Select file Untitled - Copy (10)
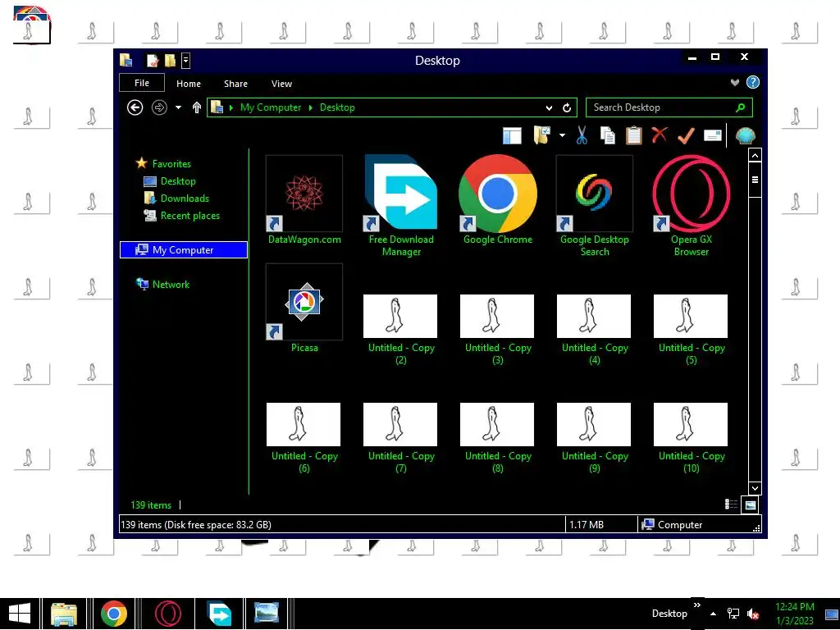This screenshot has height=630, width=840. (x=691, y=438)
